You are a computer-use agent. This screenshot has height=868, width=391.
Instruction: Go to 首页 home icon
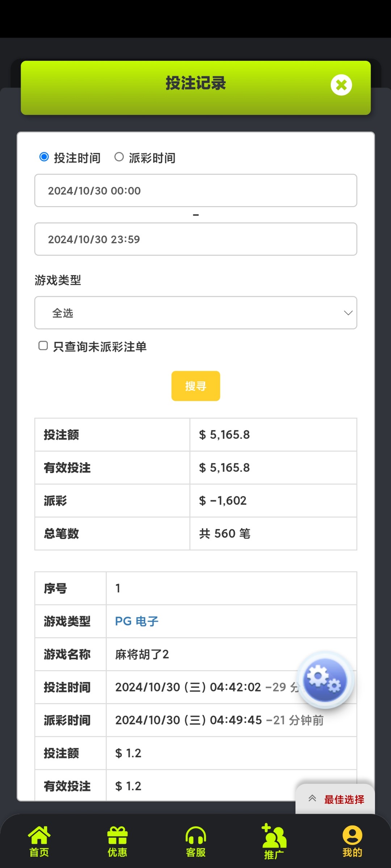(39, 835)
